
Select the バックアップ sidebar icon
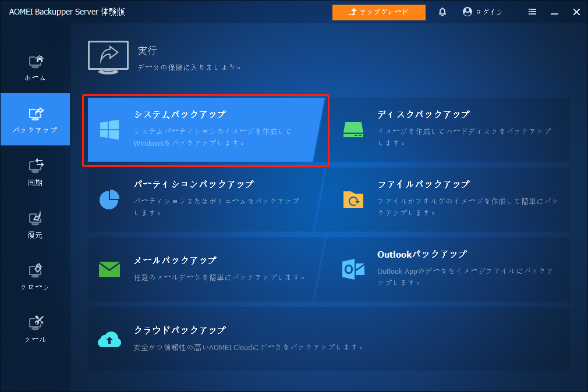36,113
